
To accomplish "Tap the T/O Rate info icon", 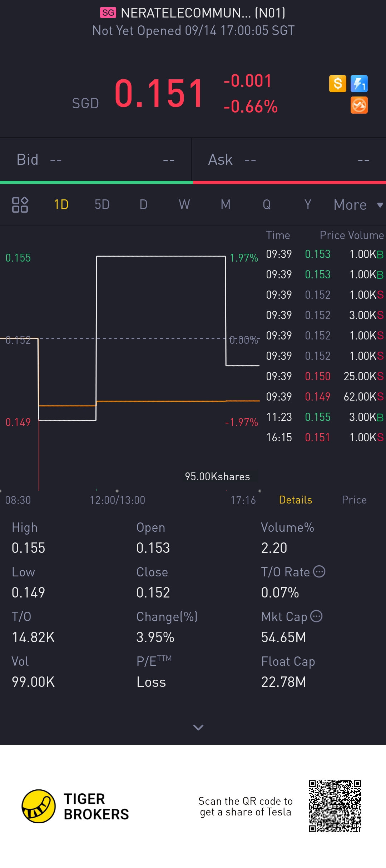I will (x=319, y=572).
